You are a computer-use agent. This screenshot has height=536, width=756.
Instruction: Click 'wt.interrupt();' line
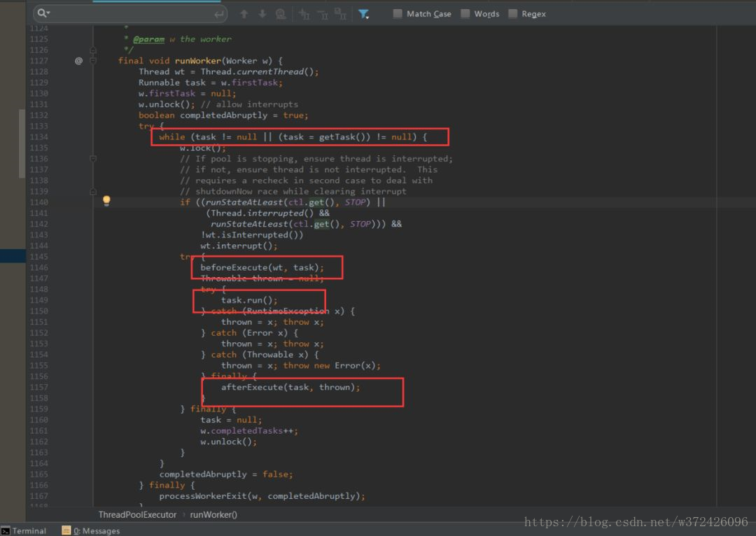(239, 246)
